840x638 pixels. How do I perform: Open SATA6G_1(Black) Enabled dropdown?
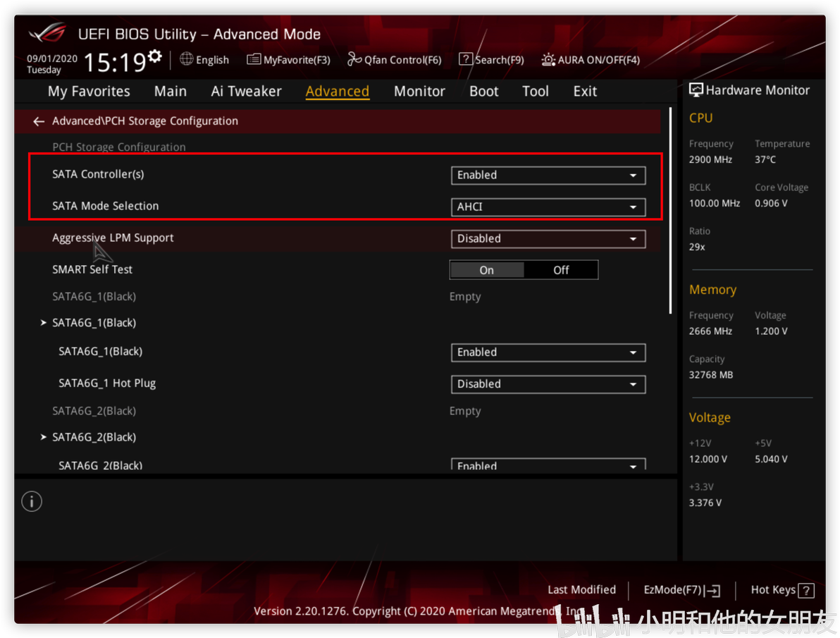548,352
